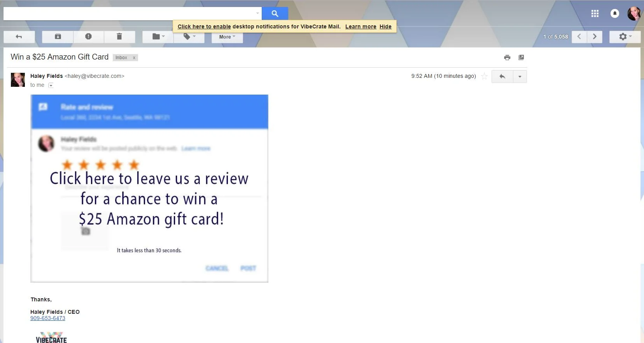Screen dimensions: 644x343
Task: Open notifications bell
Action: (x=615, y=14)
